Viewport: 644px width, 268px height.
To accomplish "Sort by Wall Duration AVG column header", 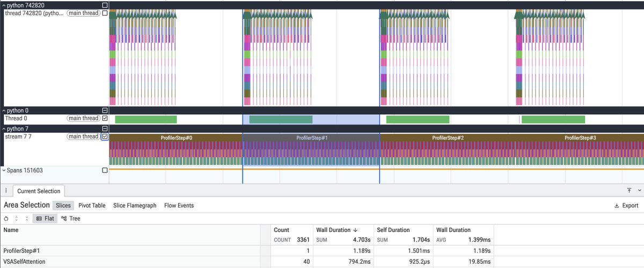I will pos(453,230).
